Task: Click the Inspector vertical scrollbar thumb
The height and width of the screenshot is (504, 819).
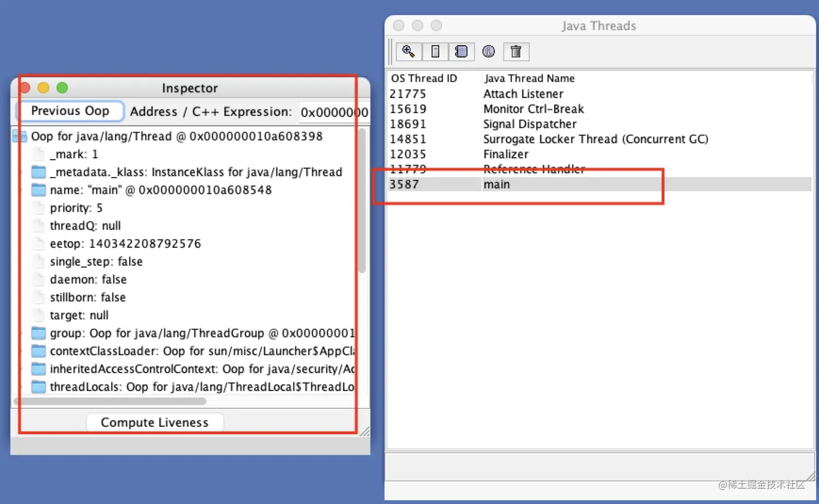Action: click(362, 200)
